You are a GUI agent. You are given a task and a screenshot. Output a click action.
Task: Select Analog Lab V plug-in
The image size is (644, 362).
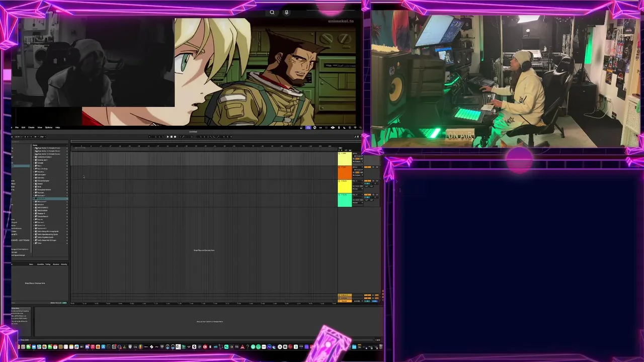(43, 160)
